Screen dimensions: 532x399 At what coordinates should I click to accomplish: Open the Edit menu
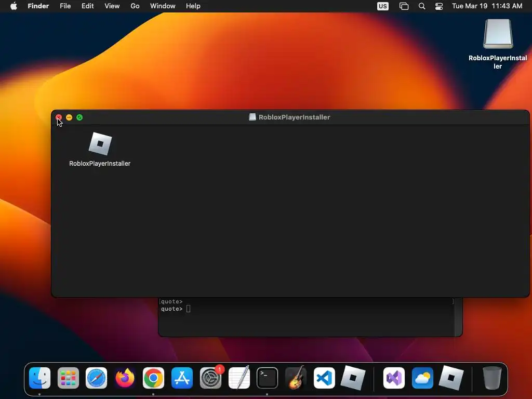[x=87, y=6]
